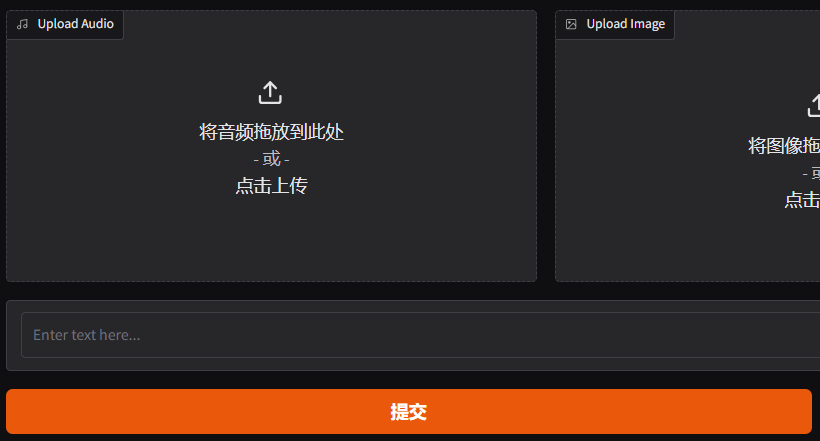
Task: Click the left edge of the 提交 button
Action: click(16, 411)
